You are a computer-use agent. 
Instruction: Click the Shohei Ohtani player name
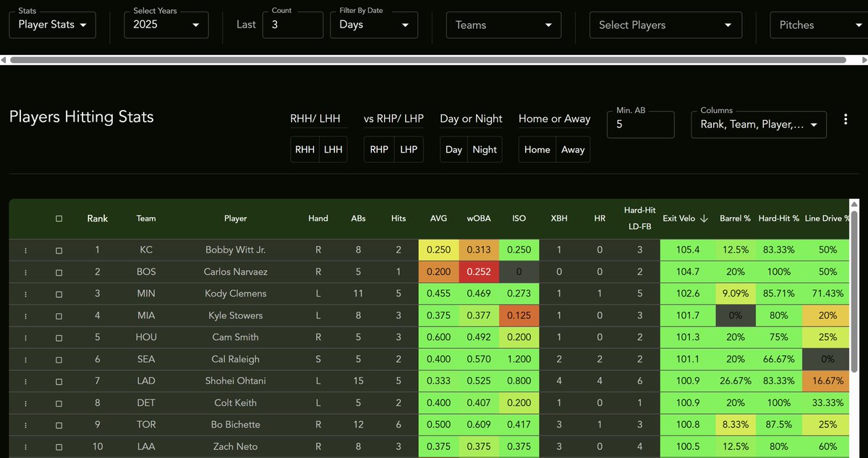(x=235, y=381)
